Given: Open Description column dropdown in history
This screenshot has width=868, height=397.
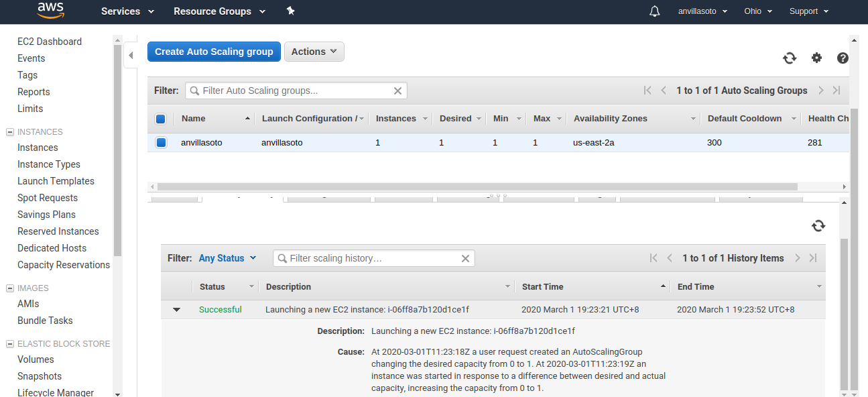Looking at the screenshot, I should coord(508,286).
